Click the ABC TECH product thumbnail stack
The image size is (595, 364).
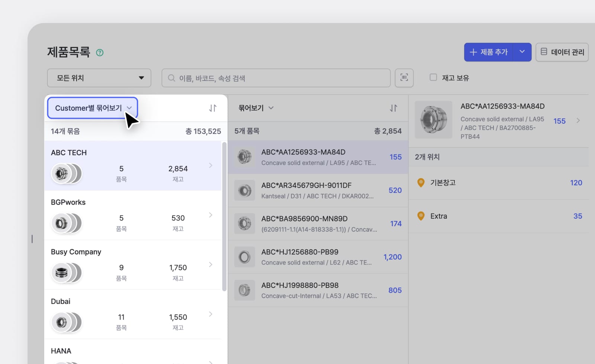pyautogui.click(x=66, y=173)
